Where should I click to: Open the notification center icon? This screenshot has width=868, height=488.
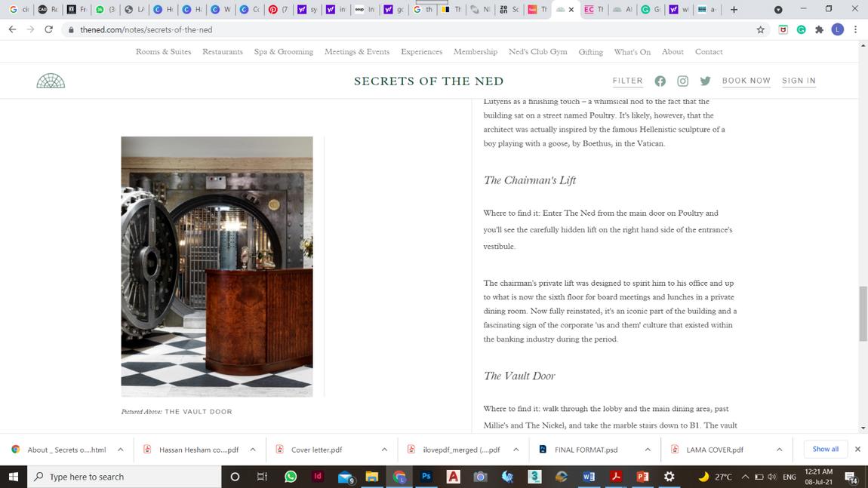click(x=851, y=477)
